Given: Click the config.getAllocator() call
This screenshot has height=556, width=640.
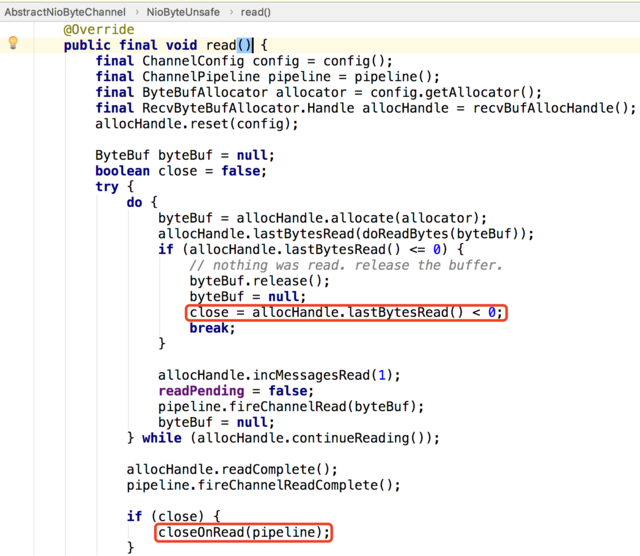Looking at the screenshot, I should point(452,92).
